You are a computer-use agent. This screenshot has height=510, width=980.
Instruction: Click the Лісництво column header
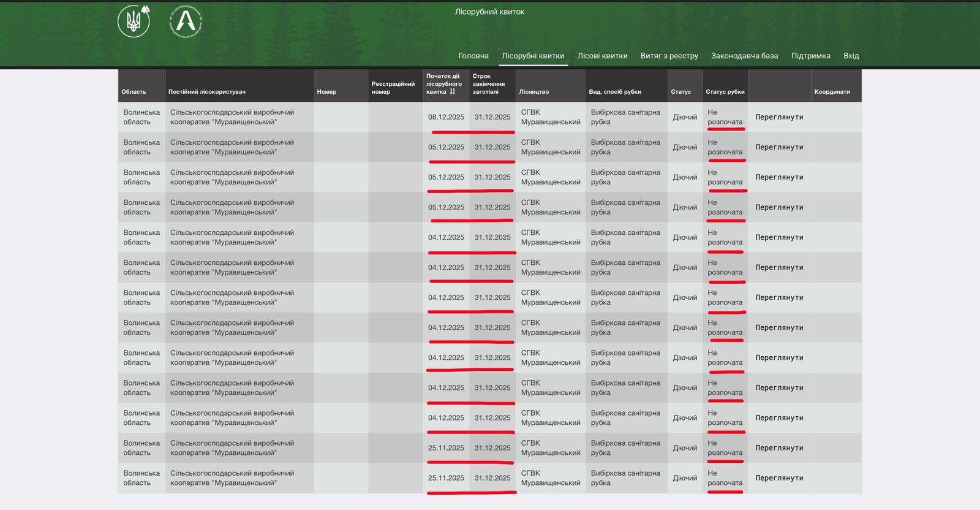533,92
